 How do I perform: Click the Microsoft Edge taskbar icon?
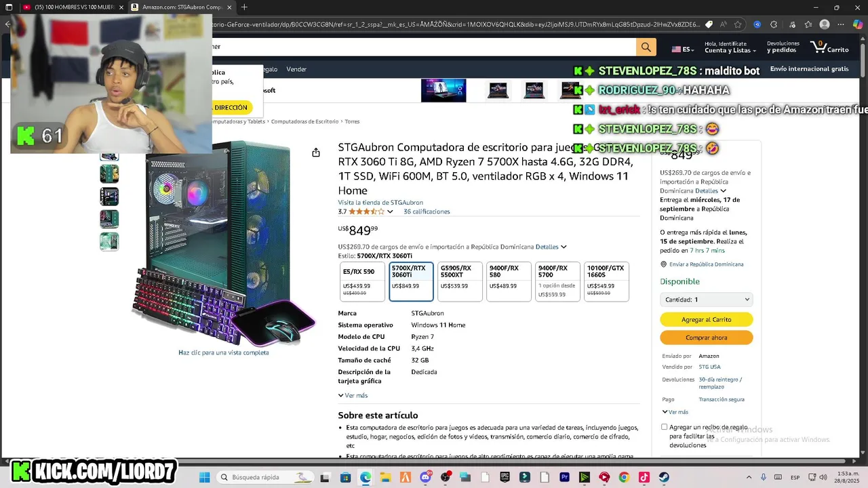click(x=366, y=477)
